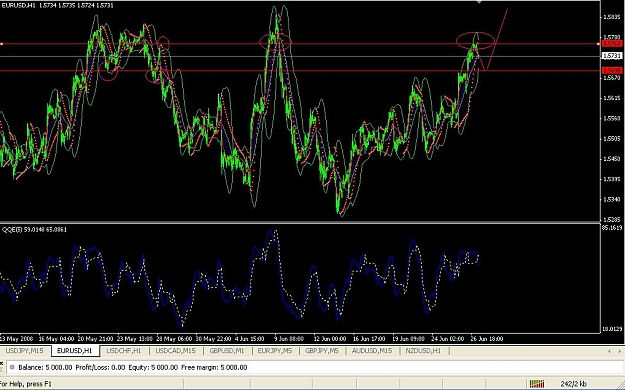625x390 pixels.
Task: Click the Free margin: 5 000.00 value
Action: pos(214,367)
